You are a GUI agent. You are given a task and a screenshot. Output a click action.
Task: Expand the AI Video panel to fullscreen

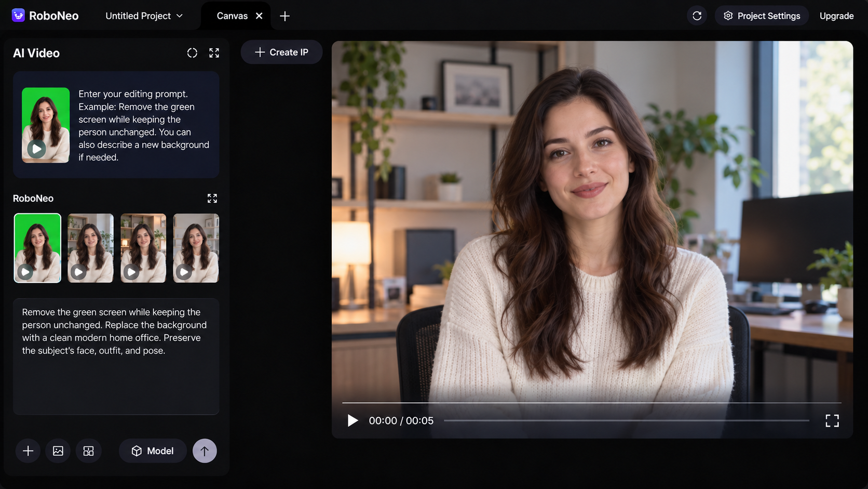(214, 53)
